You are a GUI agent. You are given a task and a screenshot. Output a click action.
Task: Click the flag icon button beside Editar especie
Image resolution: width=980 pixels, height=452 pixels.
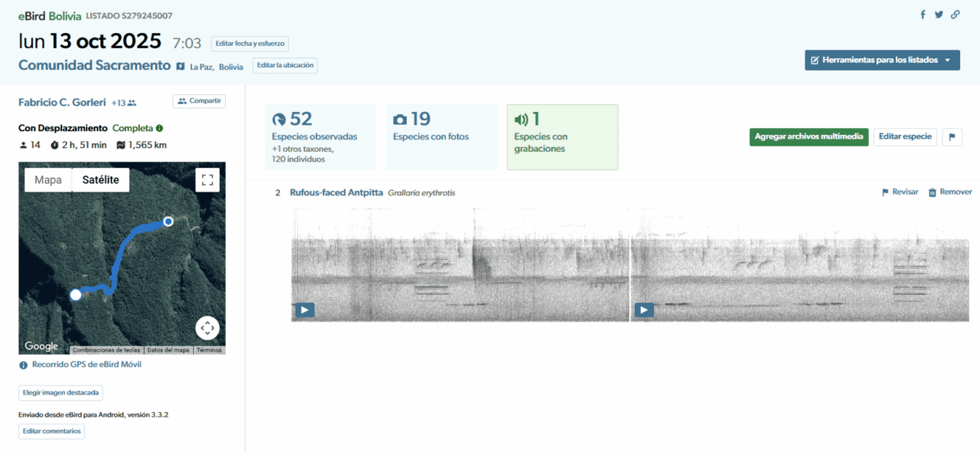click(x=952, y=137)
